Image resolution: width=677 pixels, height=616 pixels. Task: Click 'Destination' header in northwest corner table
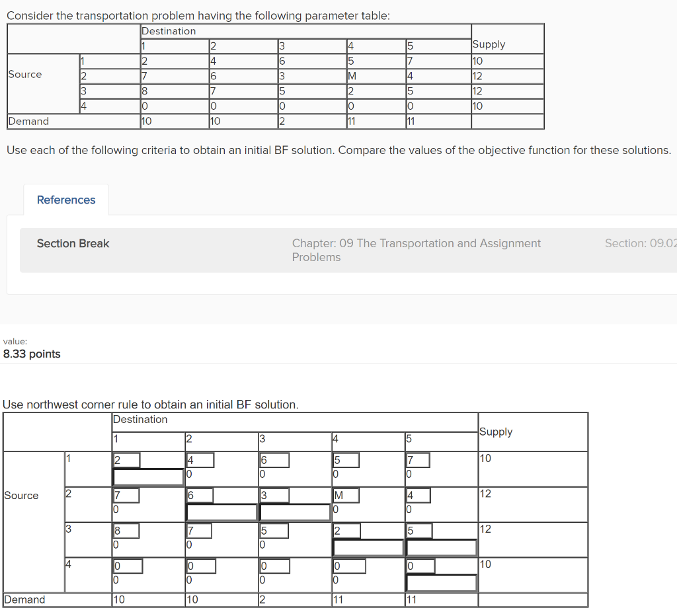(140, 419)
